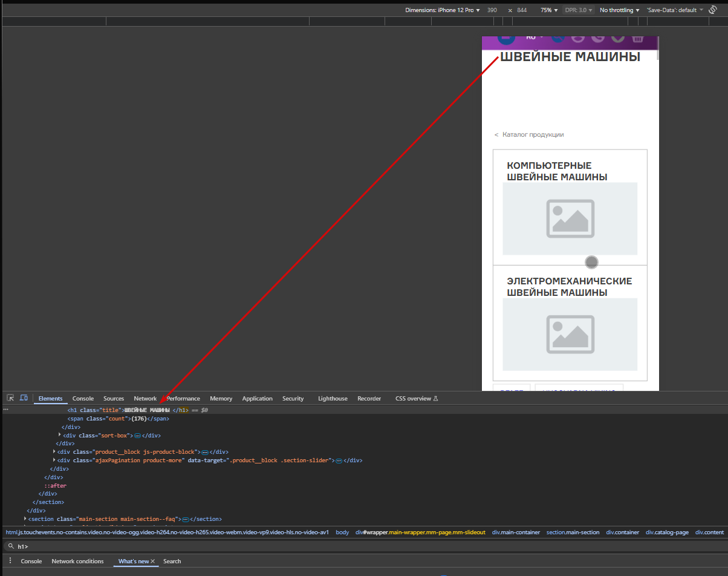
Task: Click div.main-container breadcrumb
Action: [516, 532]
